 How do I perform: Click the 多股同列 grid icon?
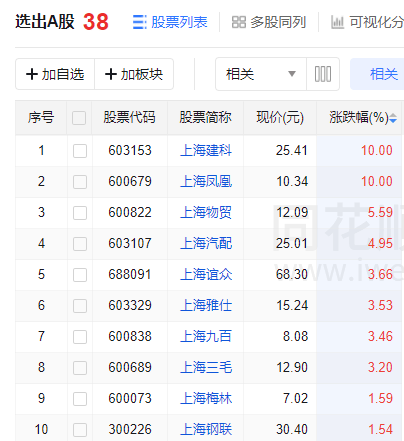pos(239,22)
